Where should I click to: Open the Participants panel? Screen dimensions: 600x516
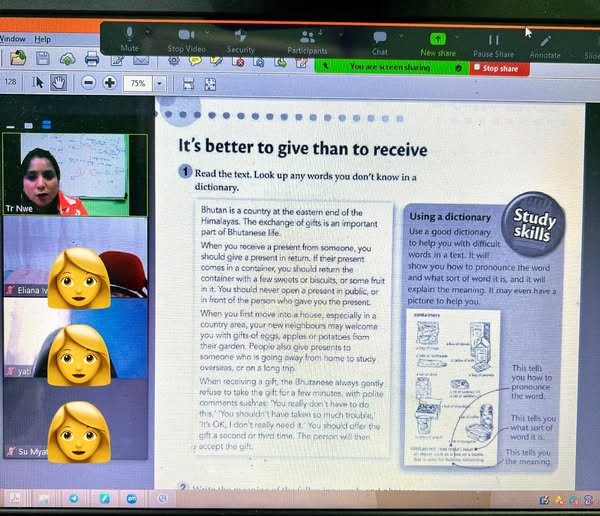click(x=307, y=38)
